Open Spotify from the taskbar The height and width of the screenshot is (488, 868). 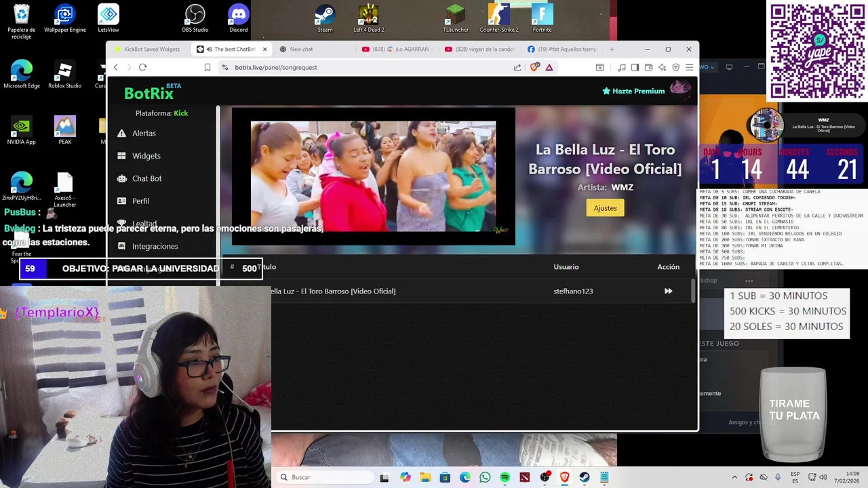tap(505, 477)
